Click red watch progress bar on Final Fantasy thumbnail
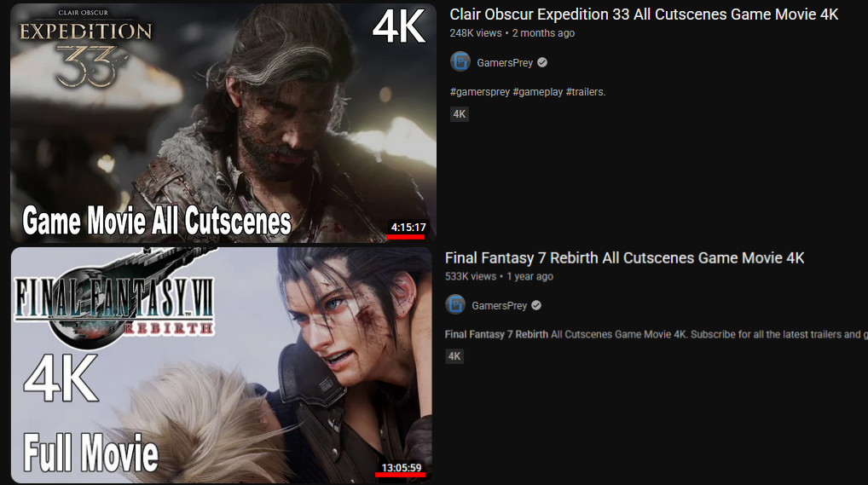 click(x=400, y=475)
